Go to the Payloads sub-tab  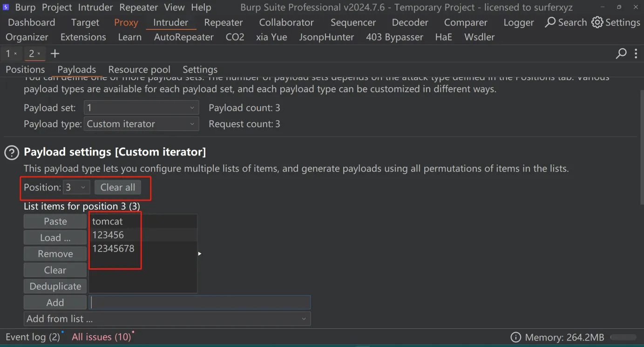click(x=77, y=69)
